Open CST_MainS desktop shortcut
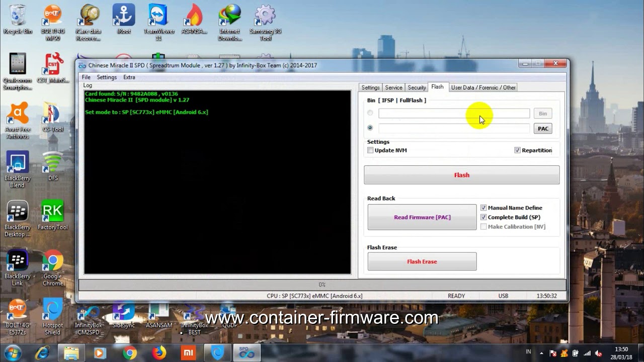 pyautogui.click(x=53, y=68)
